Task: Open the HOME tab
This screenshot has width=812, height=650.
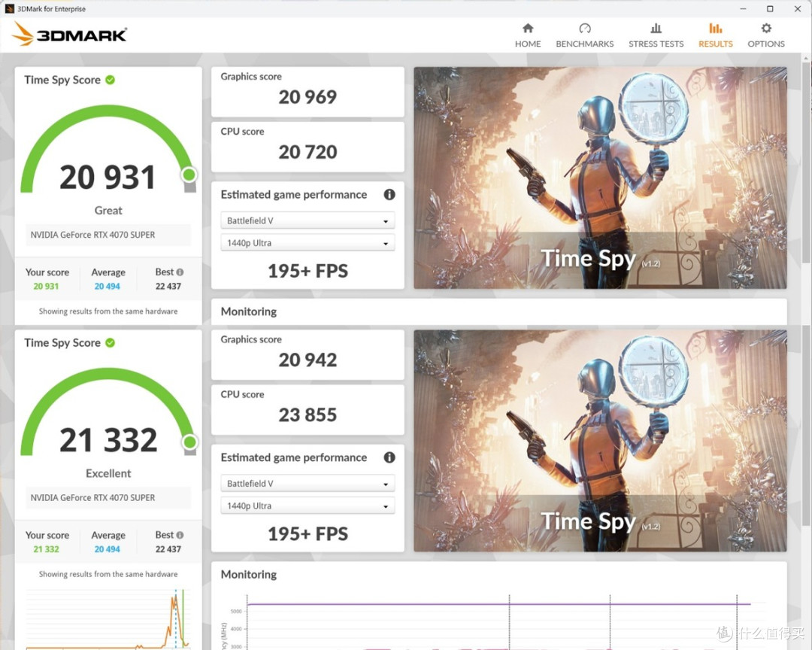Action: (528, 35)
